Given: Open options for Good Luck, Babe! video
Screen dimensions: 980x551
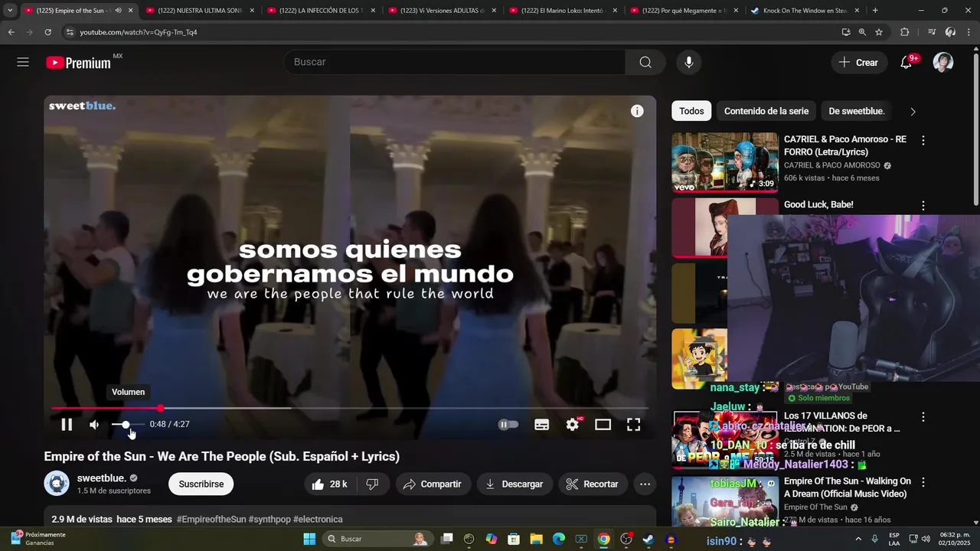Looking at the screenshot, I should (923, 206).
